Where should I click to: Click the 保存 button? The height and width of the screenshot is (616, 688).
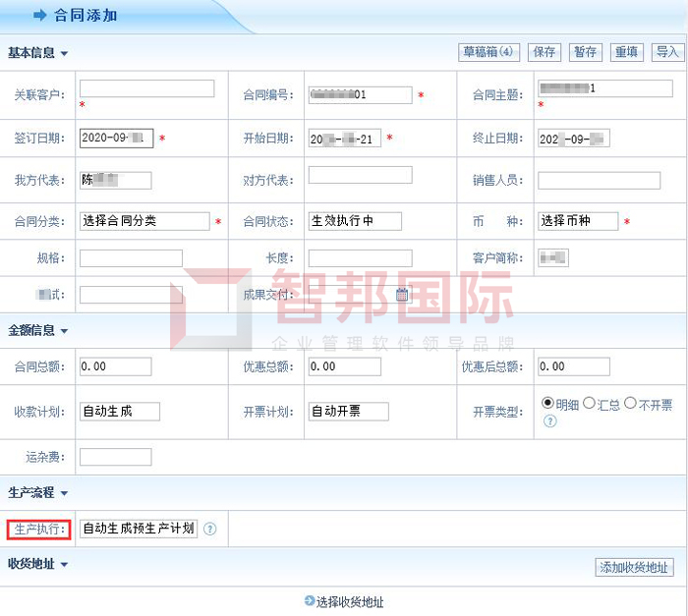(x=545, y=52)
